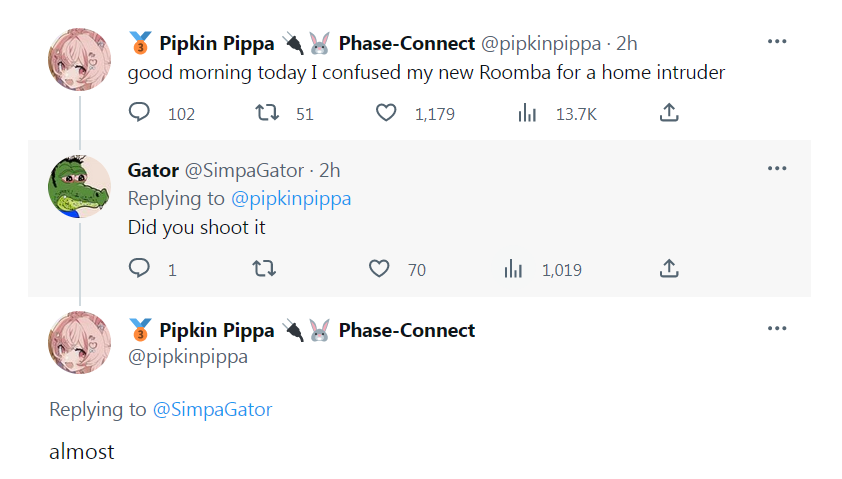
Task: Reply to Pipkin Pippa's Roomba tweet
Action: pyautogui.click(x=140, y=114)
